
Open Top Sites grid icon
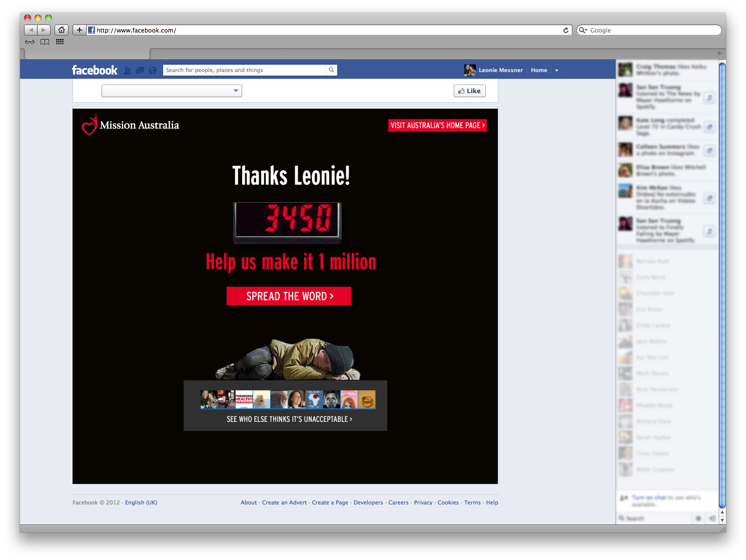(x=60, y=42)
